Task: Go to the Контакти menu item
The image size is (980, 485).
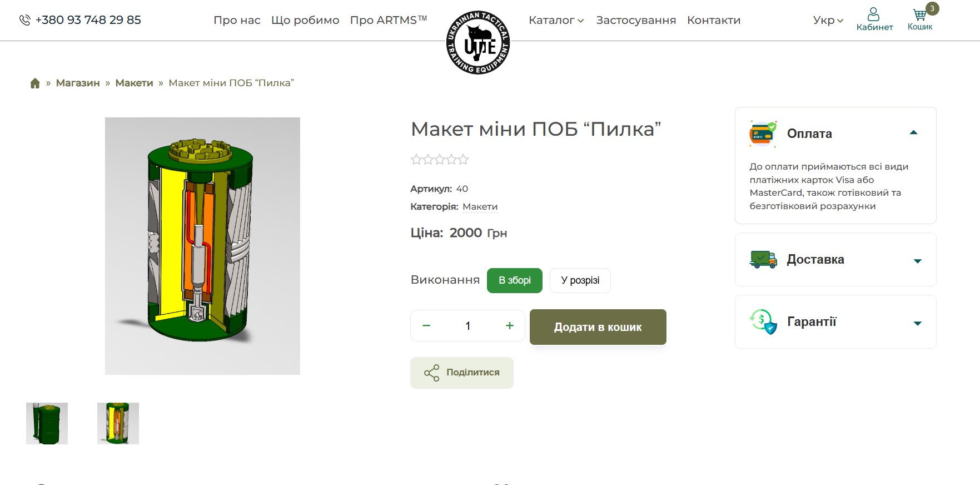Action: (714, 20)
